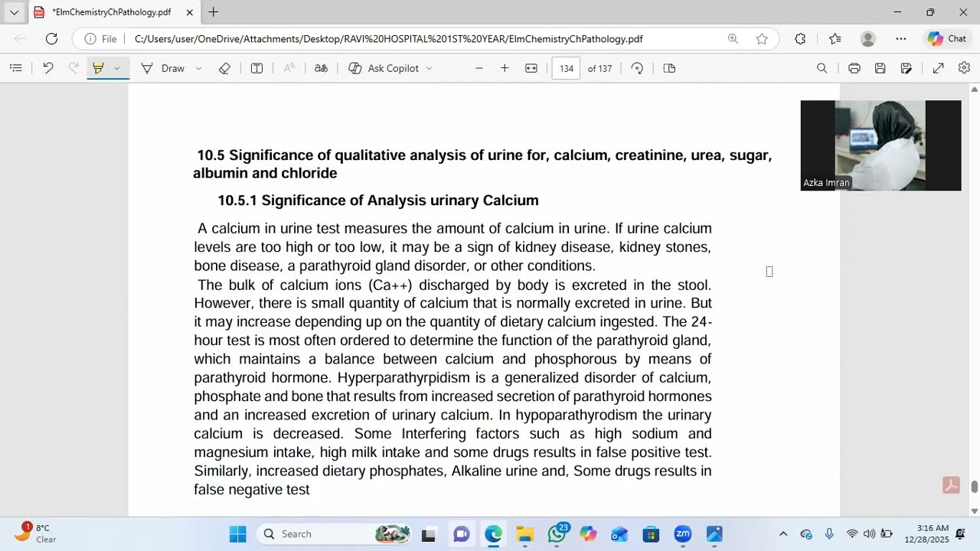The image size is (980, 551).
Task: Open the table of contents panel
Action: [x=15, y=68]
